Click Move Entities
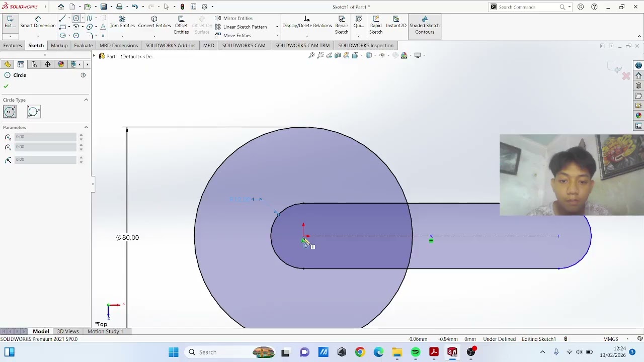Image resolution: width=644 pixels, height=362 pixels. [x=233, y=36]
